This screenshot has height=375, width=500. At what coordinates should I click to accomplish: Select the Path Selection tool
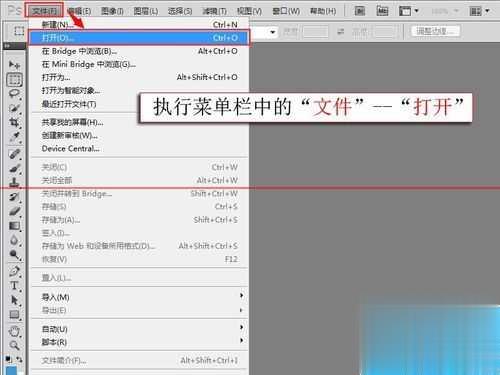pyautogui.click(x=14, y=300)
